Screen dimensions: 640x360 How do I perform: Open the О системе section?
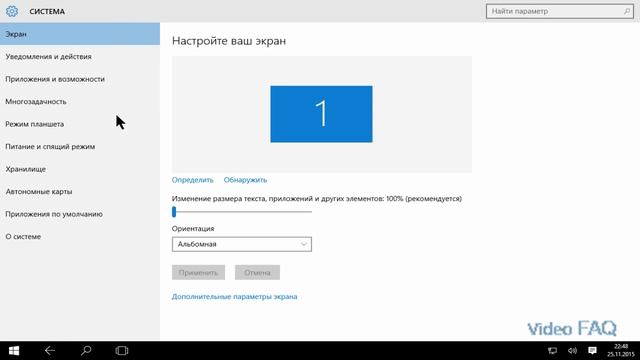click(x=80, y=236)
